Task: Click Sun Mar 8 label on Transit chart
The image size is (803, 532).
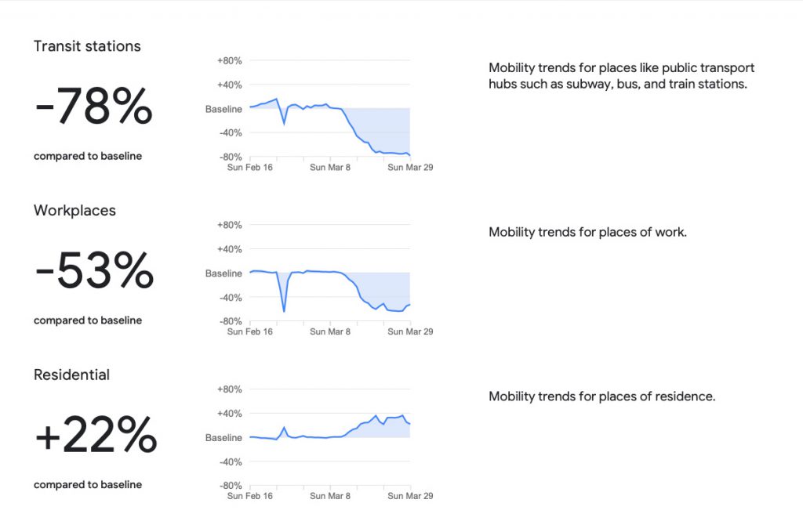Action: click(330, 167)
